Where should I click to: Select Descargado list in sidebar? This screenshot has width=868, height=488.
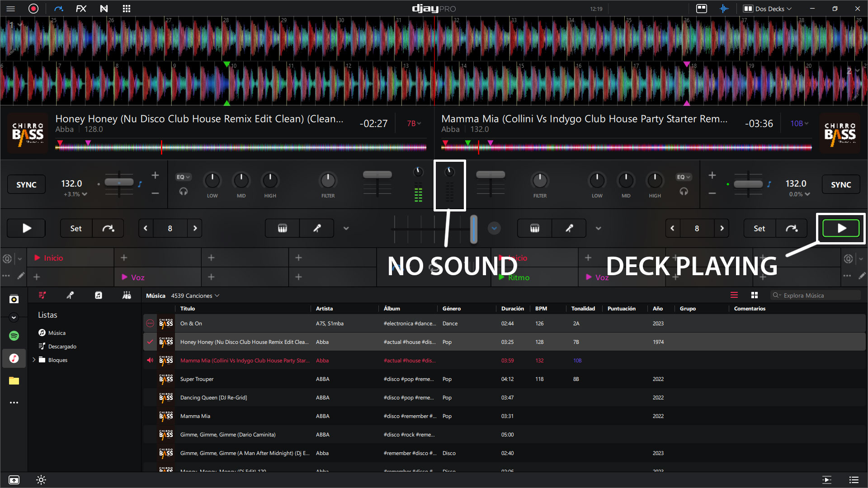click(x=62, y=346)
